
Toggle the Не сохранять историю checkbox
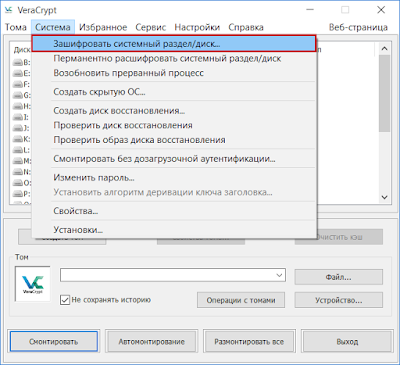(x=65, y=300)
